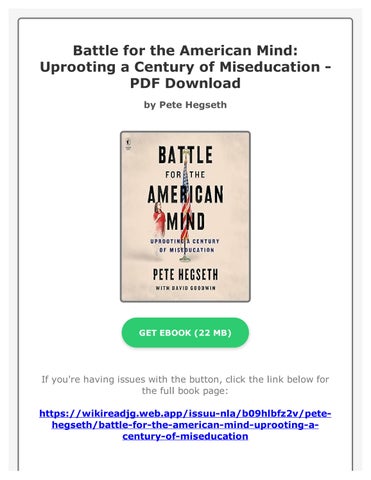Click the publisher logo on the book cover
The width and height of the screenshot is (371, 480).
pyautogui.click(x=127, y=143)
